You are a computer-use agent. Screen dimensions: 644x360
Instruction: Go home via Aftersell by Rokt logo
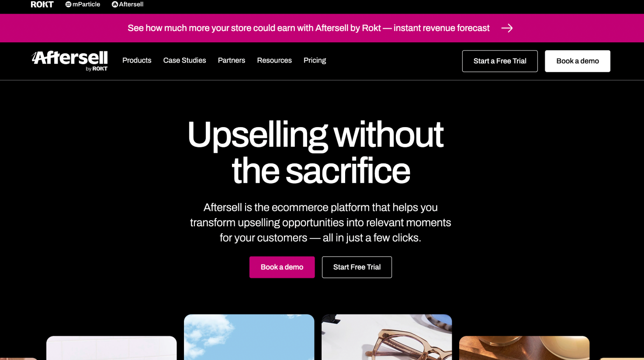pos(69,61)
